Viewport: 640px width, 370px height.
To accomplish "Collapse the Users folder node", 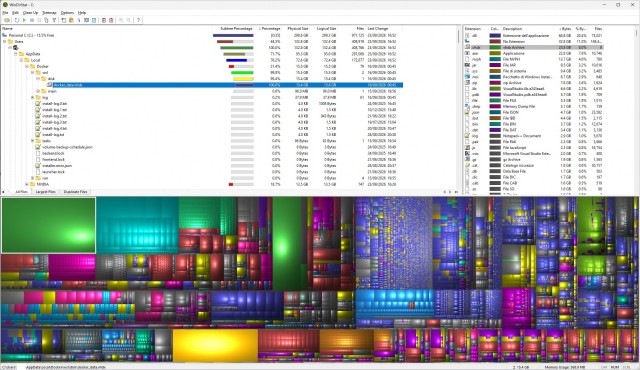I will tap(4, 42).
